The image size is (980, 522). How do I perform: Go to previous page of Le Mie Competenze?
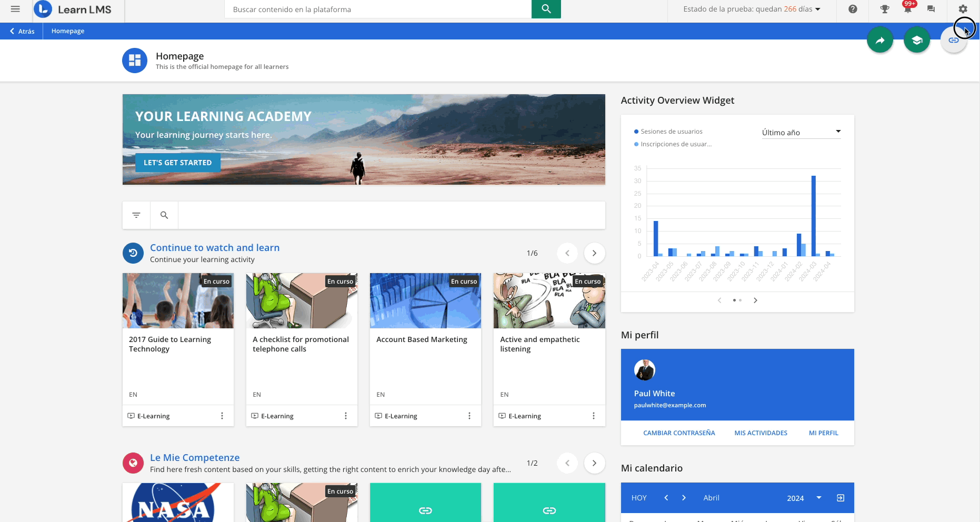coord(567,463)
